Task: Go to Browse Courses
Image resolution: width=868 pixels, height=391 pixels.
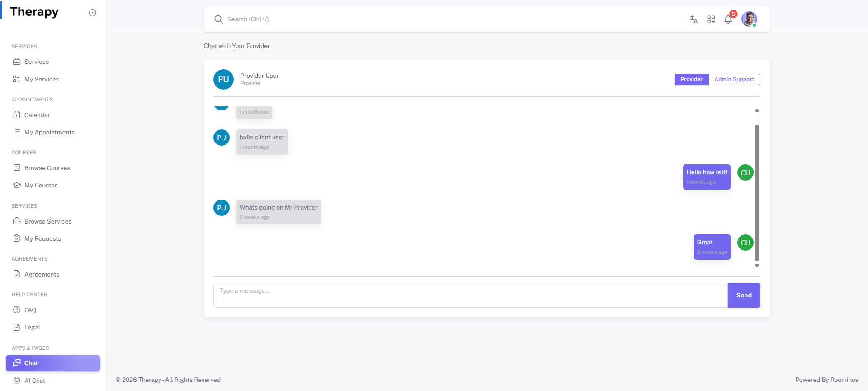Action: (53, 168)
